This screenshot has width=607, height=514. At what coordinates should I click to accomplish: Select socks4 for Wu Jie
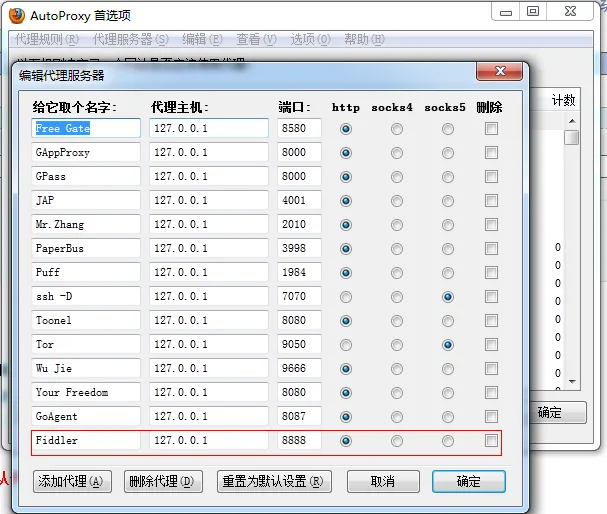(x=397, y=369)
